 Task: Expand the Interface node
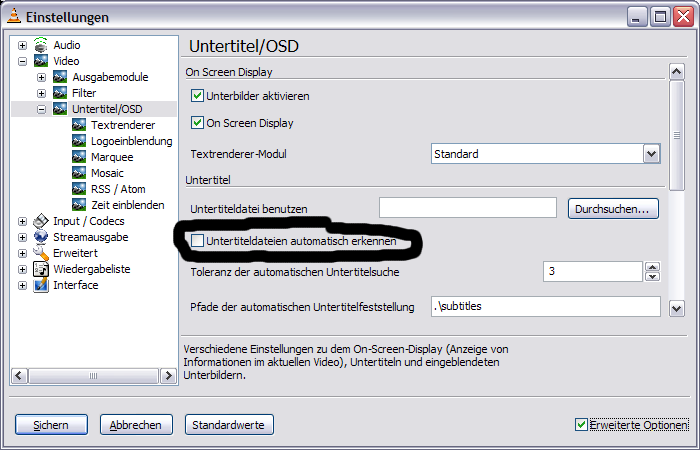tap(22, 285)
